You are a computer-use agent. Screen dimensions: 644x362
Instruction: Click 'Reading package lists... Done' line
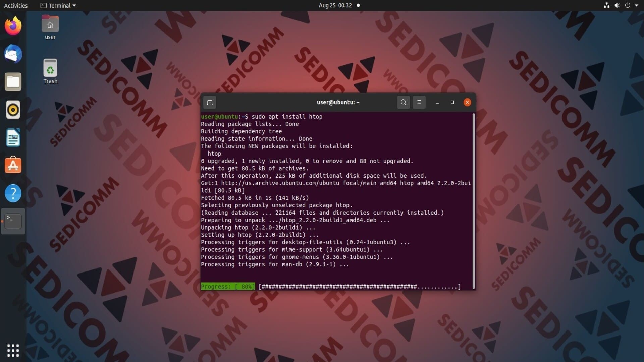tap(250, 124)
